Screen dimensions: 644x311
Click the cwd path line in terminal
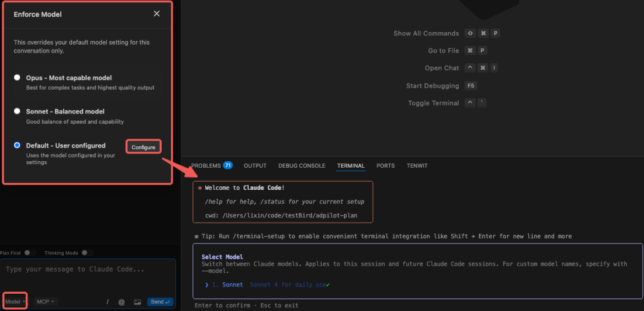click(281, 215)
